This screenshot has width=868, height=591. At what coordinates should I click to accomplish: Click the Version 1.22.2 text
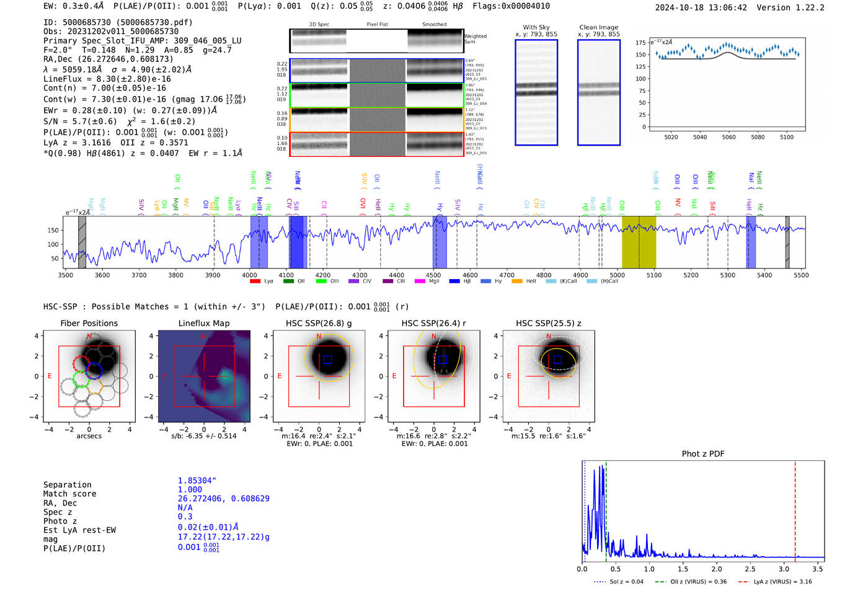click(790, 7)
